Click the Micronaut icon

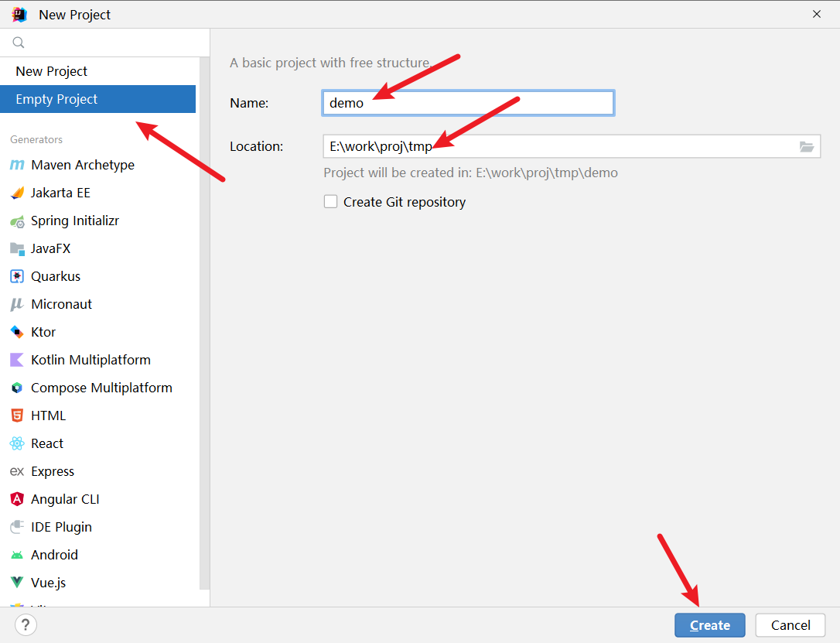[x=17, y=304]
